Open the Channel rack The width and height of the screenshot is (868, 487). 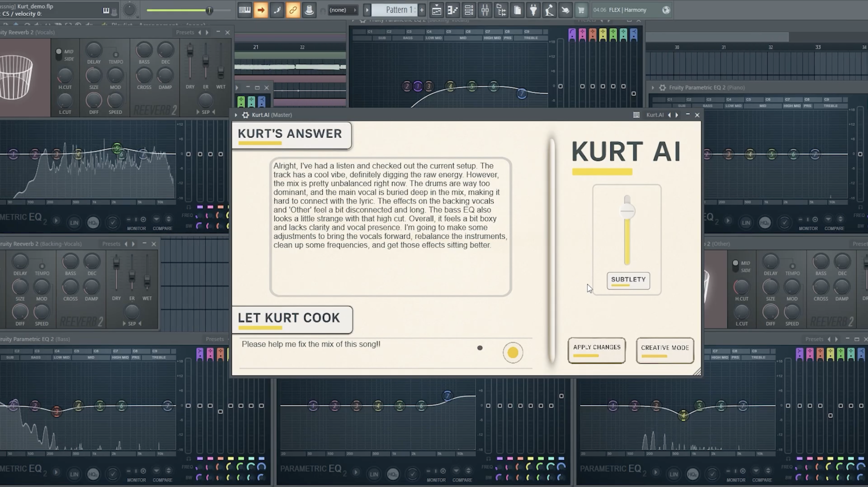[469, 10]
